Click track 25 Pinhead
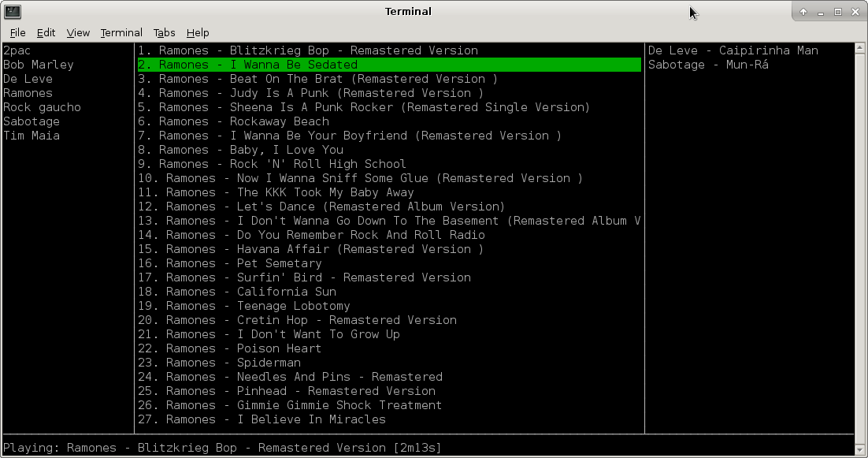This screenshot has width=868, height=458. click(x=287, y=391)
